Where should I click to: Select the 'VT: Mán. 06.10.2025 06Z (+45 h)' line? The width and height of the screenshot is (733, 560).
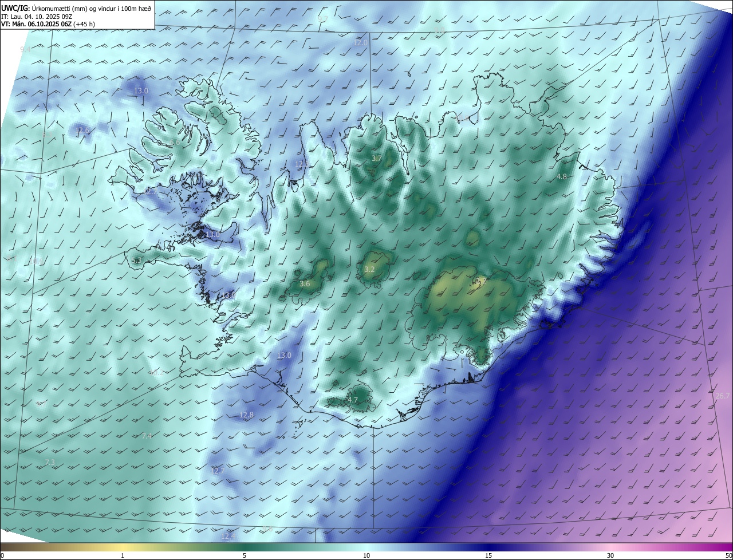pos(49,24)
